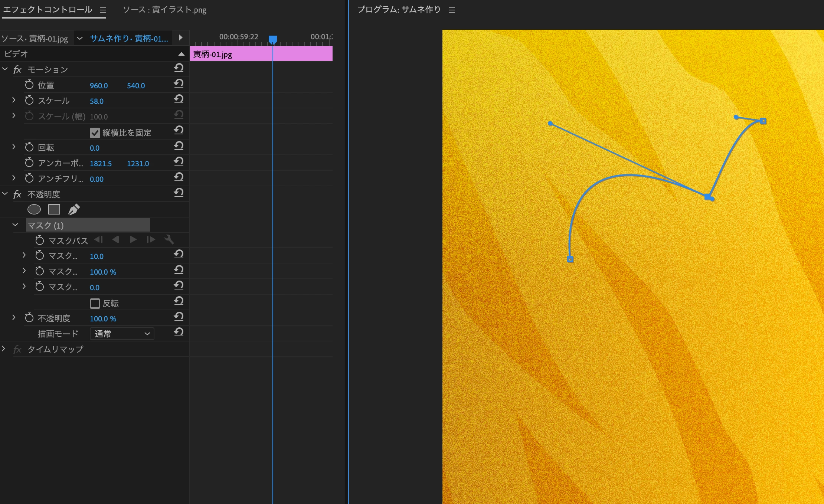824x504 pixels.
Task: Click the mask path wrench settings icon
Action: click(169, 240)
